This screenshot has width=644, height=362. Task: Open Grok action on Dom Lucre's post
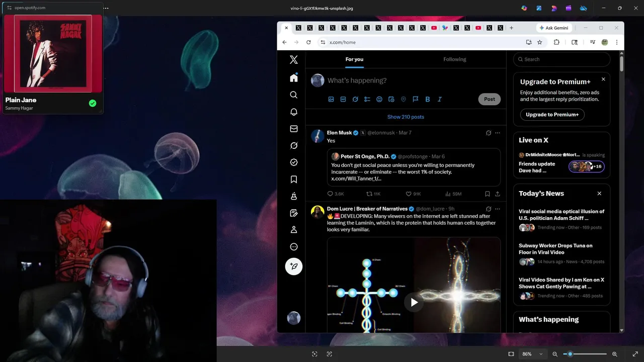pos(489,209)
